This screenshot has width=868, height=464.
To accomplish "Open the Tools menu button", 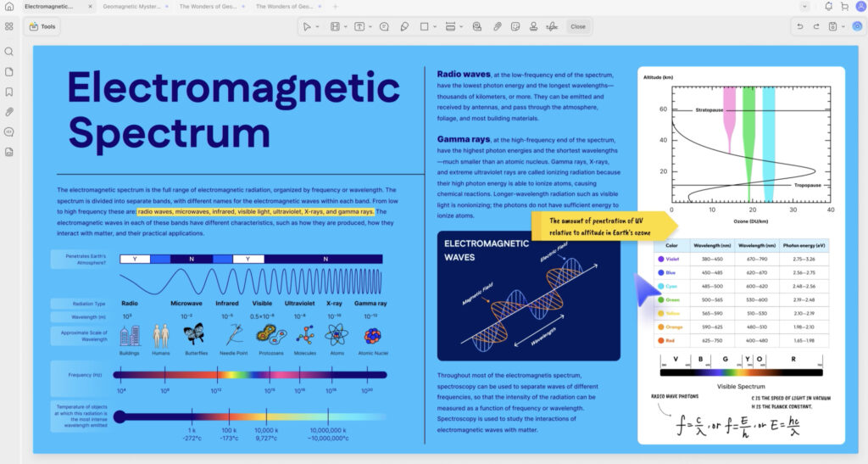I will click(42, 26).
